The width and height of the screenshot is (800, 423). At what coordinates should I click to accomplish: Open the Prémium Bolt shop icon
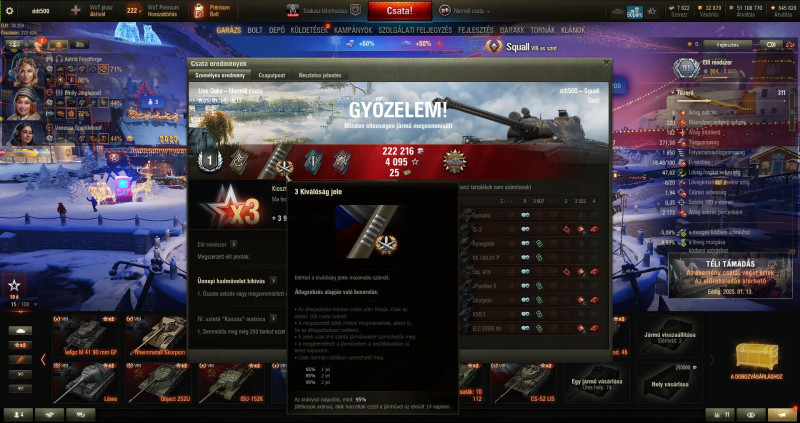199,11
